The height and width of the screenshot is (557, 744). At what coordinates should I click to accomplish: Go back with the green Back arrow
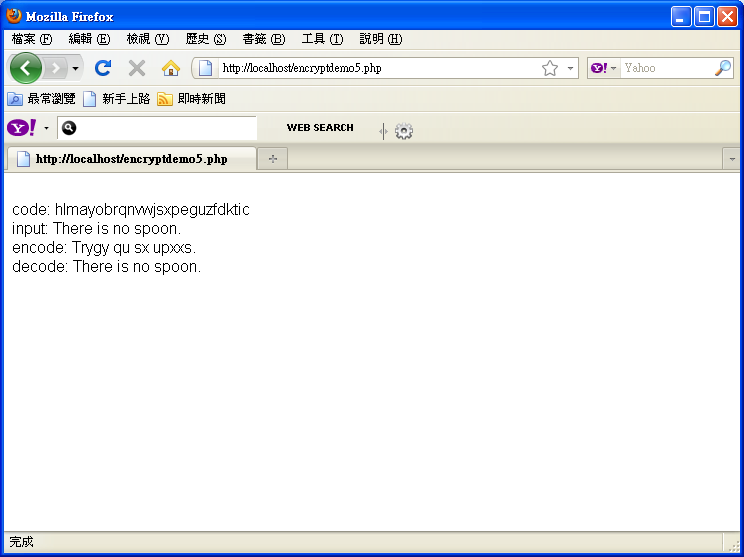[26, 68]
